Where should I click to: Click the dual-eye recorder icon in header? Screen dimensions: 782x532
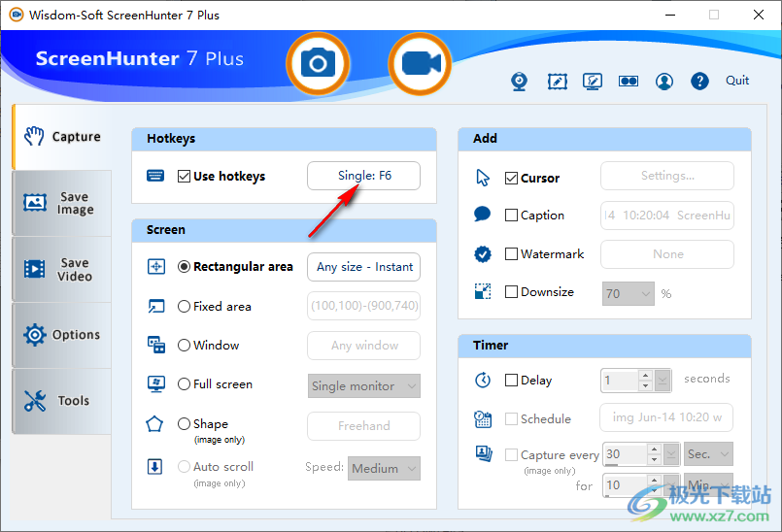tap(629, 82)
